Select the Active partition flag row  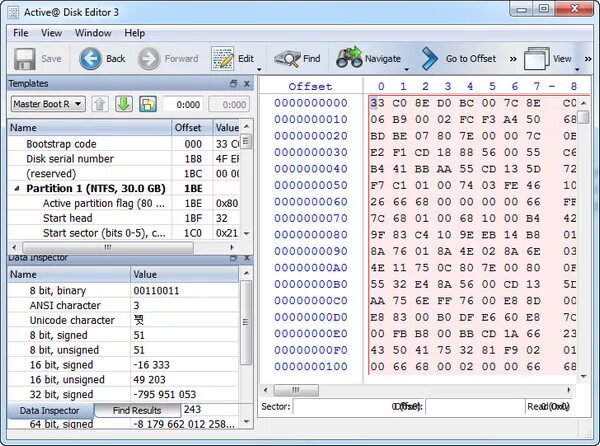[x=124, y=203]
